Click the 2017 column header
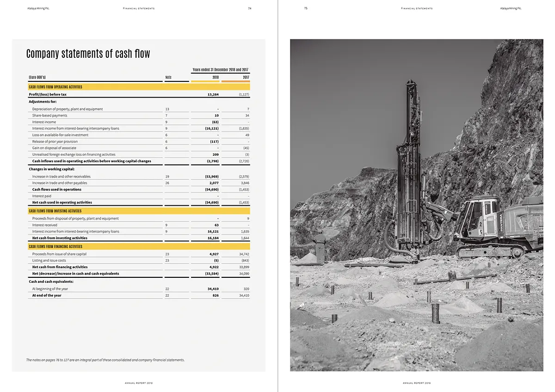 tap(246, 77)
